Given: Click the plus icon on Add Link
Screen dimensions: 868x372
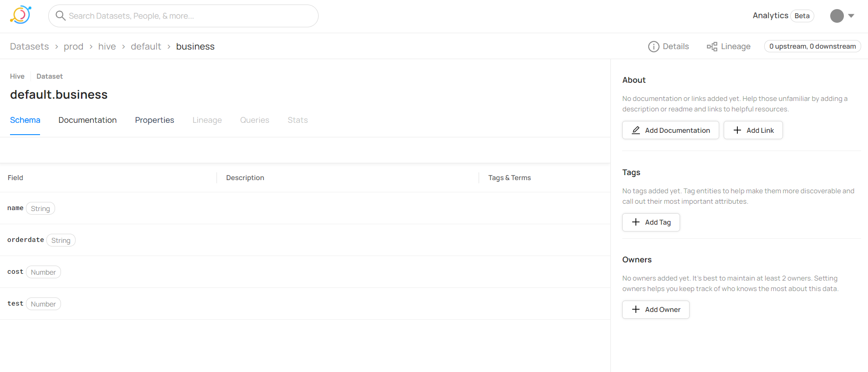Looking at the screenshot, I should (737, 130).
